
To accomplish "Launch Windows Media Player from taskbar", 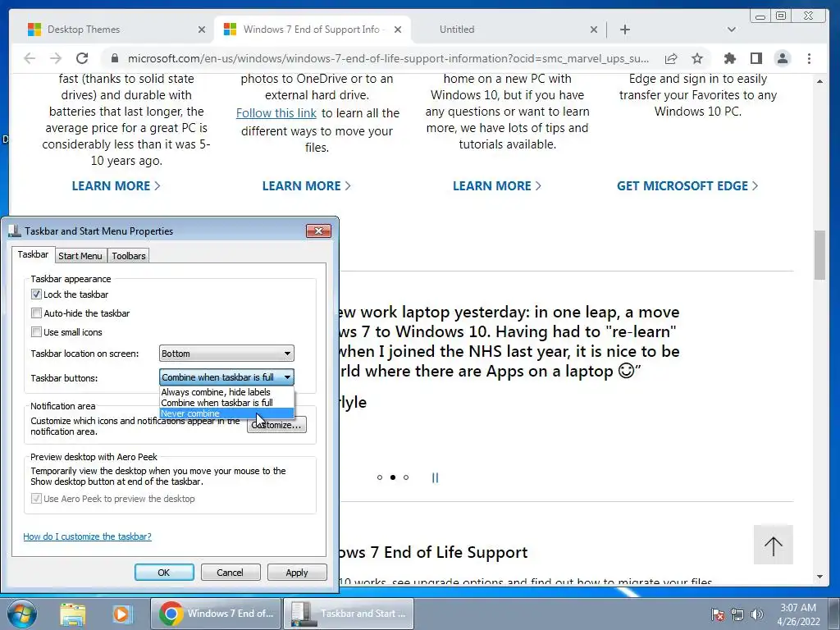I will pos(121,614).
